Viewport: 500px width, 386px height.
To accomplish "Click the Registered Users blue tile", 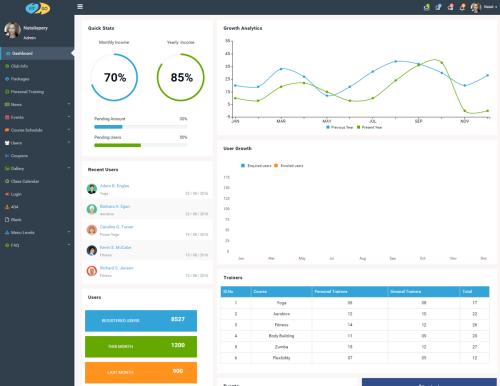I will [x=141, y=321].
